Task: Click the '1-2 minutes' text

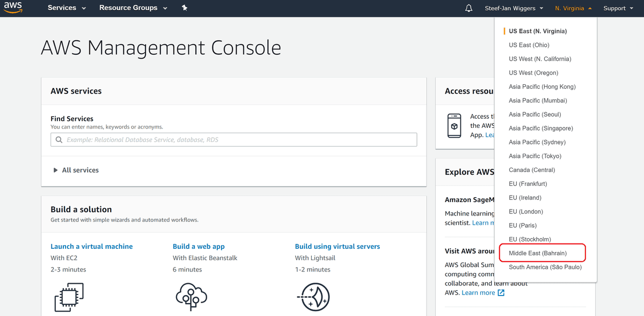Action: (313, 270)
